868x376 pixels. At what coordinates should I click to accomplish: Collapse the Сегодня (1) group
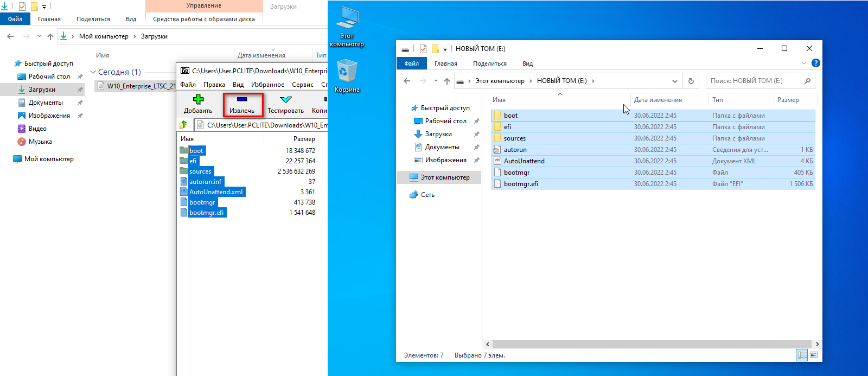tap(93, 72)
